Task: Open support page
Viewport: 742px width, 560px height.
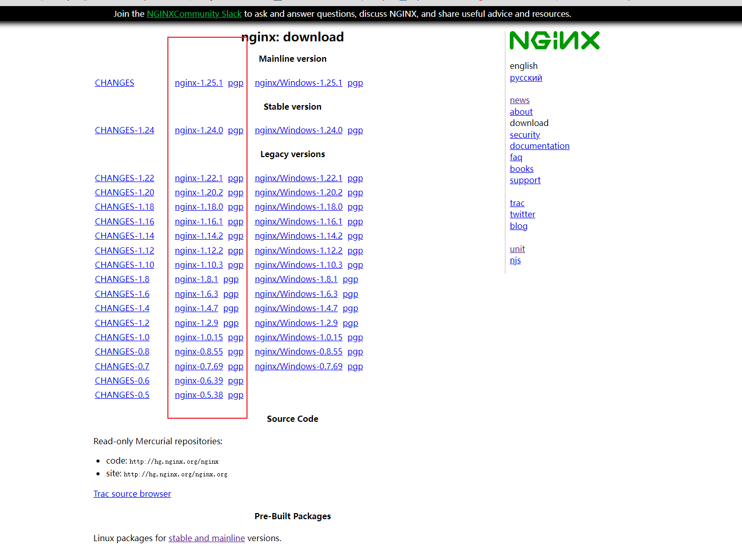Action: (525, 180)
